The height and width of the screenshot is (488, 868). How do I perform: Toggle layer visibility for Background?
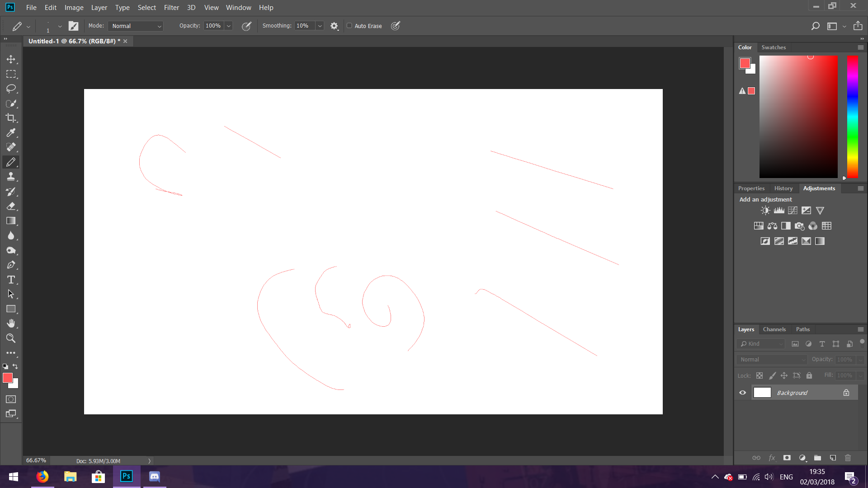click(x=743, y=393)
